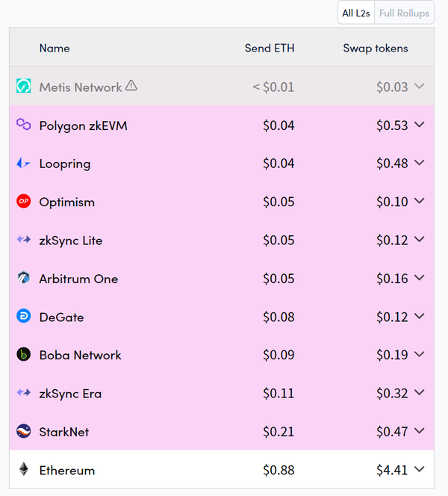Image resolution: width=448 pixels, height=496 pixels.
Task: Click the Boba Network logo icon
Action: [x=23, y=355]
